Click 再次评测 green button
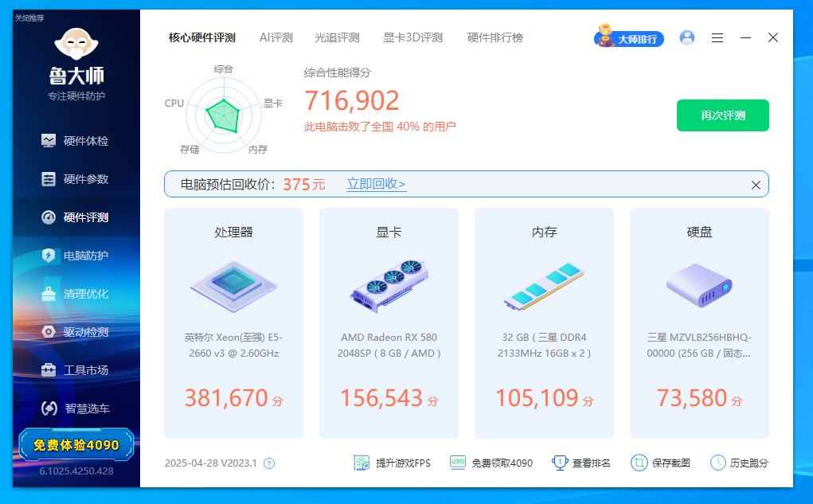The height and width of the screenshot is (504, 813). [723, 115]
